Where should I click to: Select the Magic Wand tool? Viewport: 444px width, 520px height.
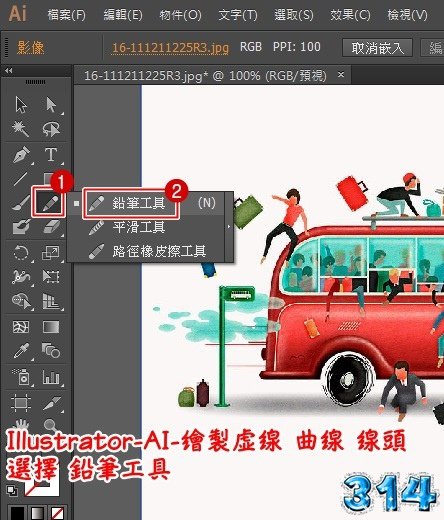(x=21, y=129)
